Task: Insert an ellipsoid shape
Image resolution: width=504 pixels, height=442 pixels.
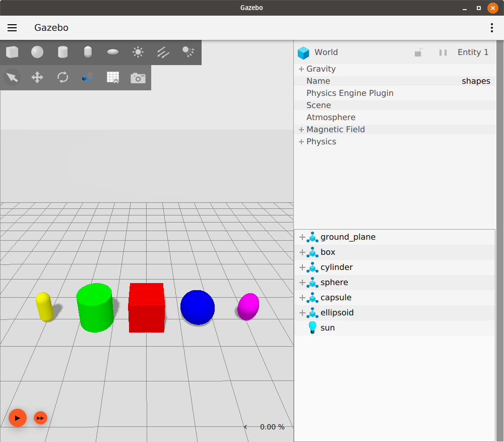Action: 113,52
